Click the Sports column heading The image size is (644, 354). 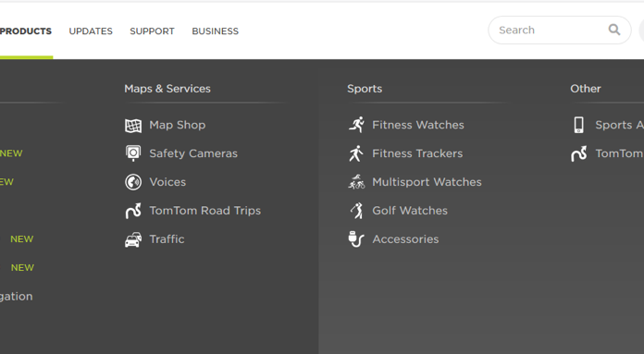coord(365,89)
